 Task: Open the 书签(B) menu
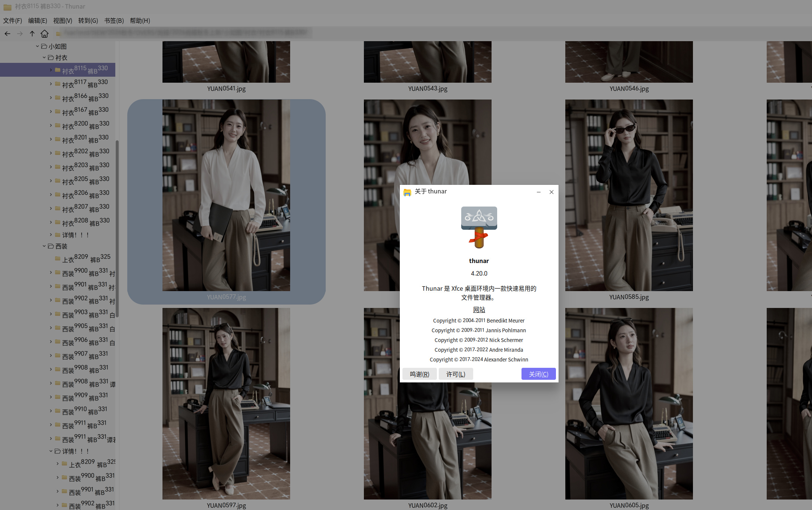click(x=114, y=21)
